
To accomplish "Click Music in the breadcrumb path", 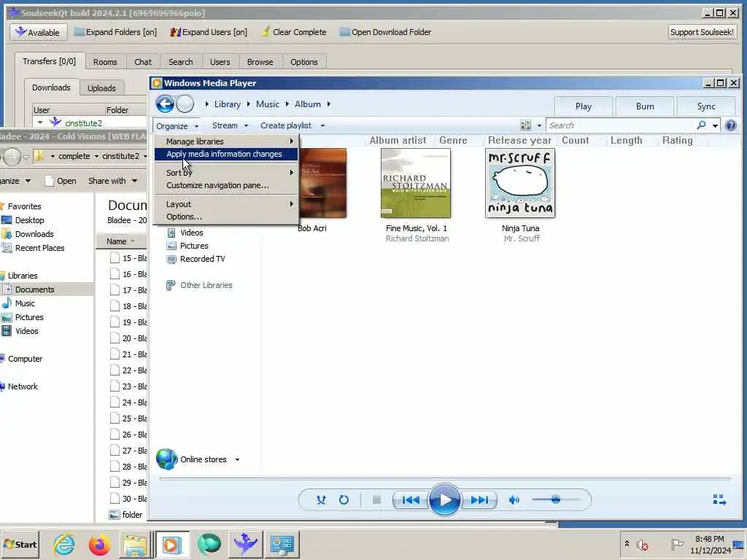I will point(268,104).
